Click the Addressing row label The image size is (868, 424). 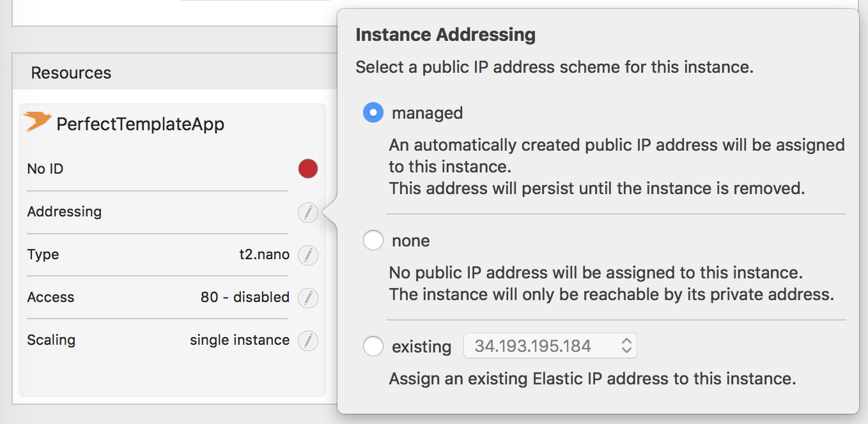(65, 211)
